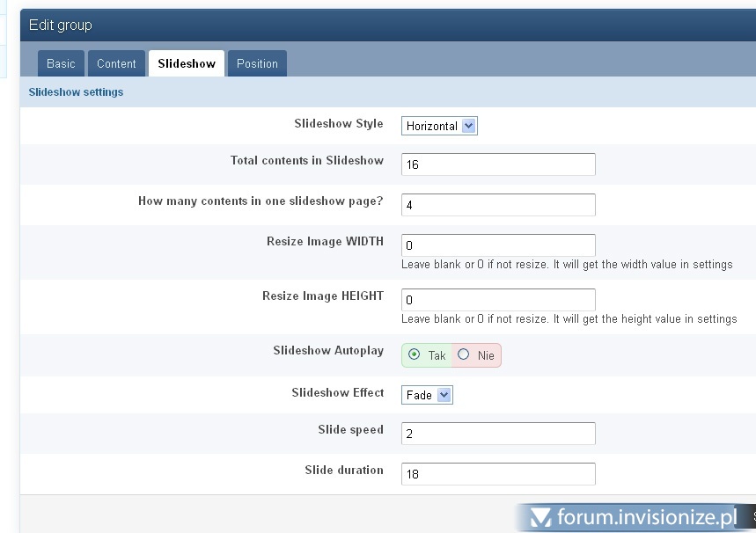Click the forum.invisionize.pl checkmark logo icon
The width and height of the screenshot is (756, 533).
(539, 518)
